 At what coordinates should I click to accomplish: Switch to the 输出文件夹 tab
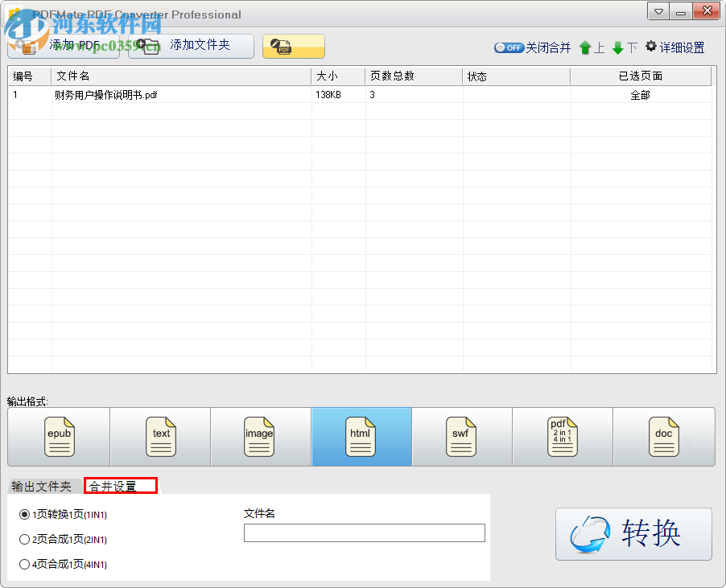[x=42, y=486]
